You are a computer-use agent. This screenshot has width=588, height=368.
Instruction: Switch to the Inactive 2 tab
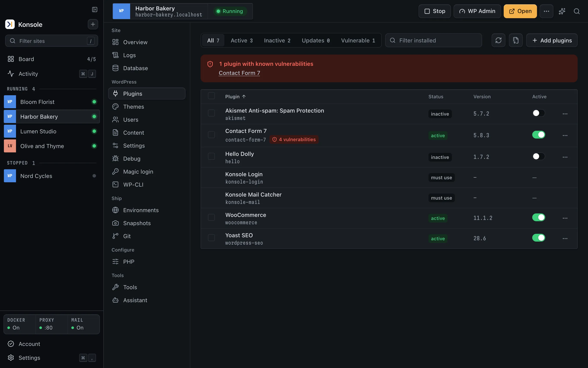click(x=277, y=40)
